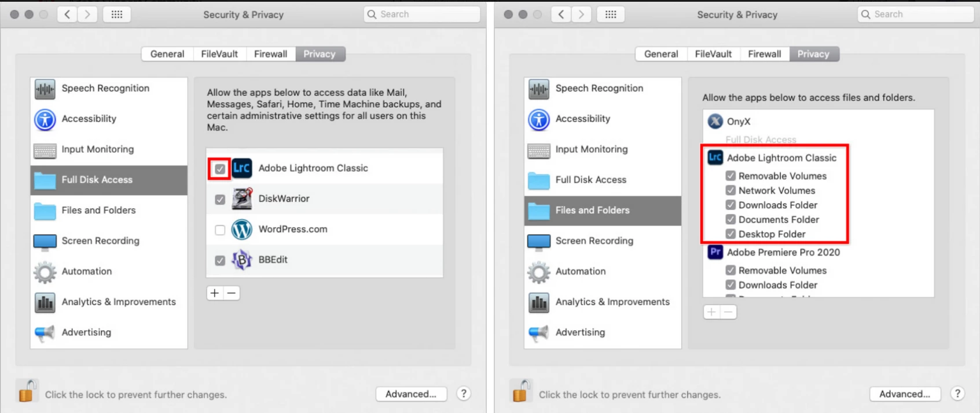The height and width of the screenshot is (413, 980).
Task: Open Speech Recognition in the left window sidebar
Action: click(x=109, y=89)
